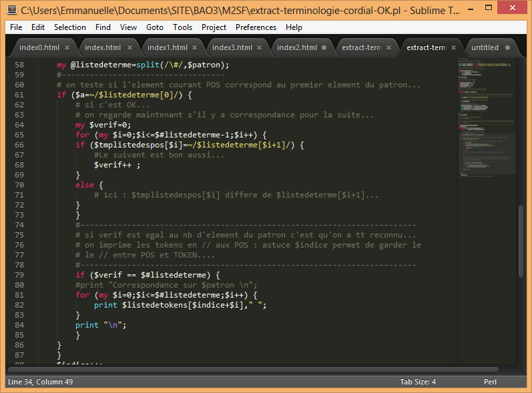Close the index3.html tab
Screen dimensions: 532x393
tap(259, 48)
